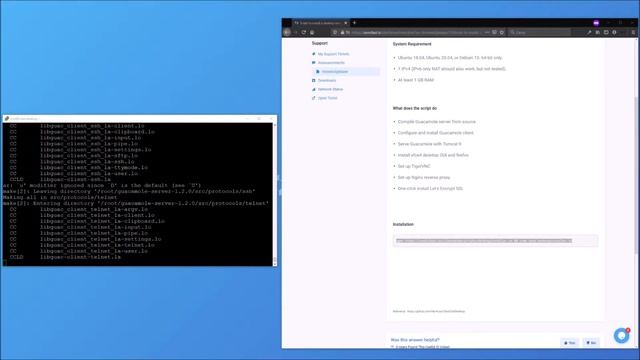
Task: Click the purple extension icon in title bar
Action: click(596, 23)
